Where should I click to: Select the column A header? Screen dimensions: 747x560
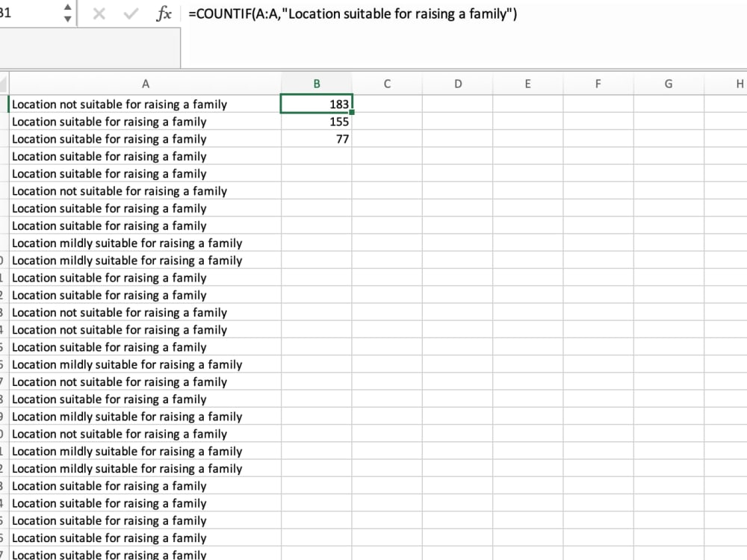(146, 84)
